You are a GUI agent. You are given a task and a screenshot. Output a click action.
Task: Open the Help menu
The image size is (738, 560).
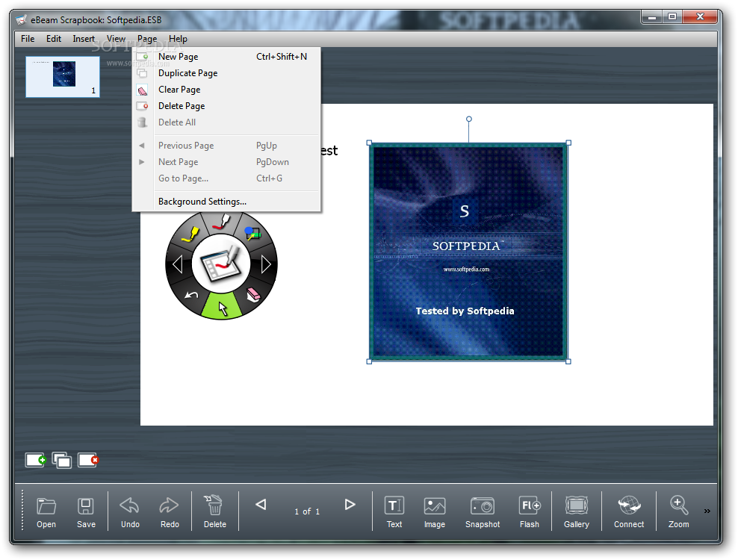coord(178,39)
